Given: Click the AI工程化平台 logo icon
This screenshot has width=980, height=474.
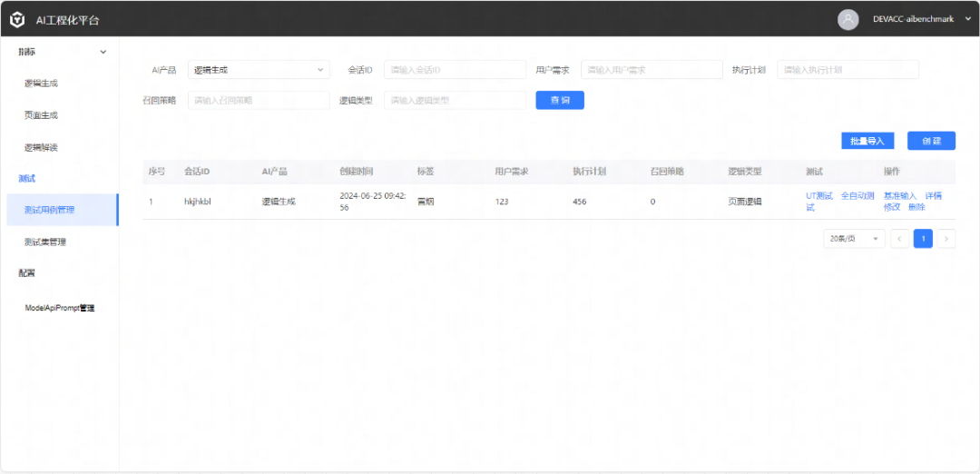Looking at the screenshot, I should 17,19.
